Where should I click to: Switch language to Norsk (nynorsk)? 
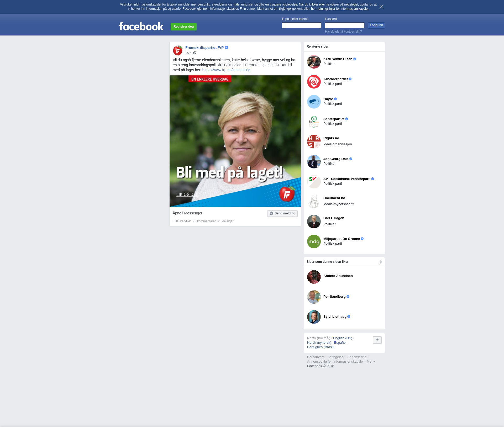[x=319, y=343]
